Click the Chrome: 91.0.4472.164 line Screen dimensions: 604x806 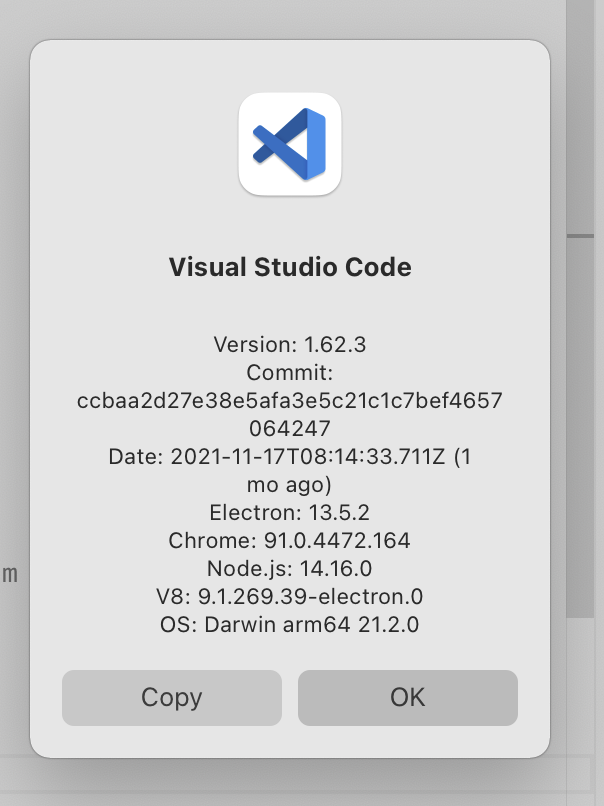(290, 540)
